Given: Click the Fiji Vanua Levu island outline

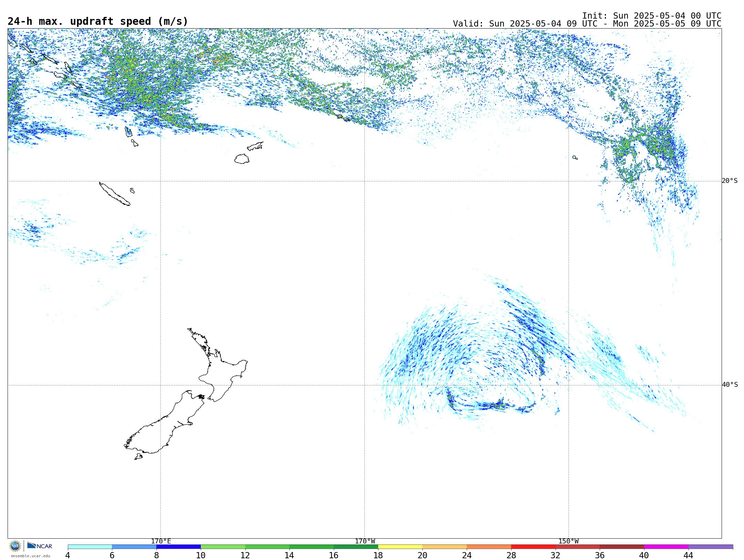Looking at the screenshot, I should click(255, 146).
